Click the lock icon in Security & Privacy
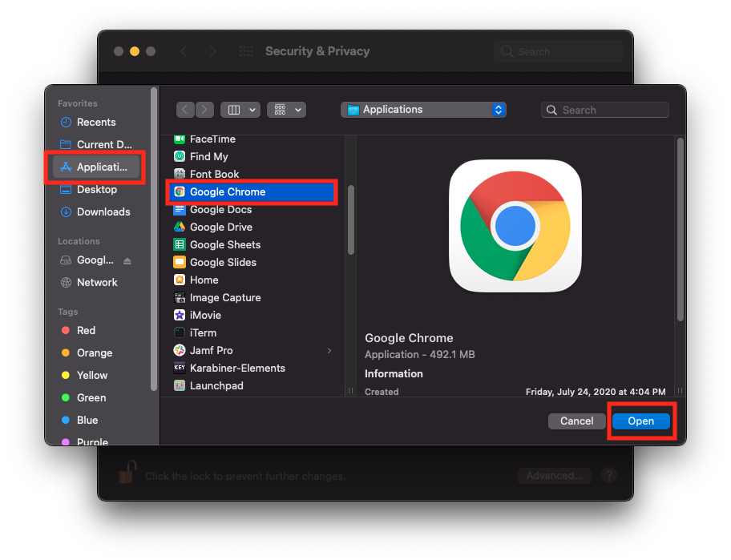The height and width of the screenshot is (560, 731). (127, 472)
